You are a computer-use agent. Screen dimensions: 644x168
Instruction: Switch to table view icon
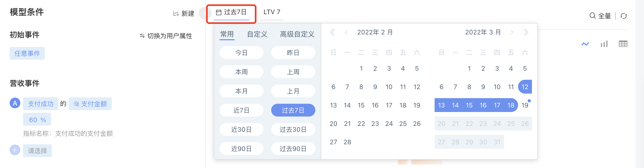tap(623, 44)
